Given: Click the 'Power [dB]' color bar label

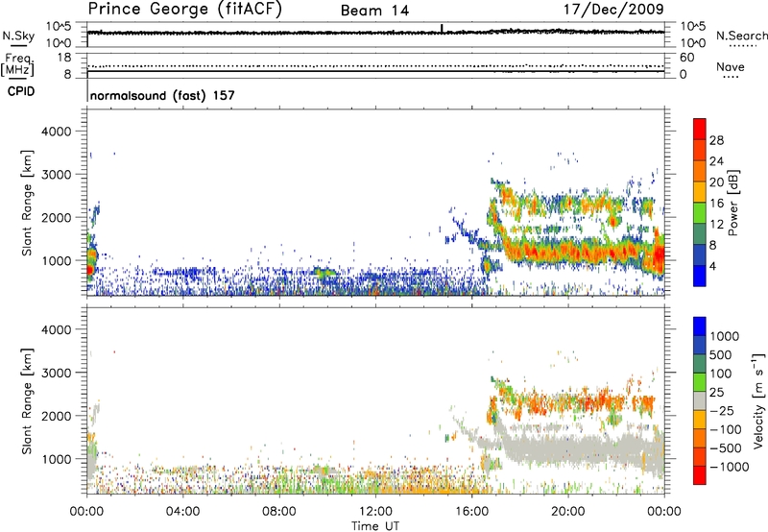Looking at the screenshot, I should point(733,203).
